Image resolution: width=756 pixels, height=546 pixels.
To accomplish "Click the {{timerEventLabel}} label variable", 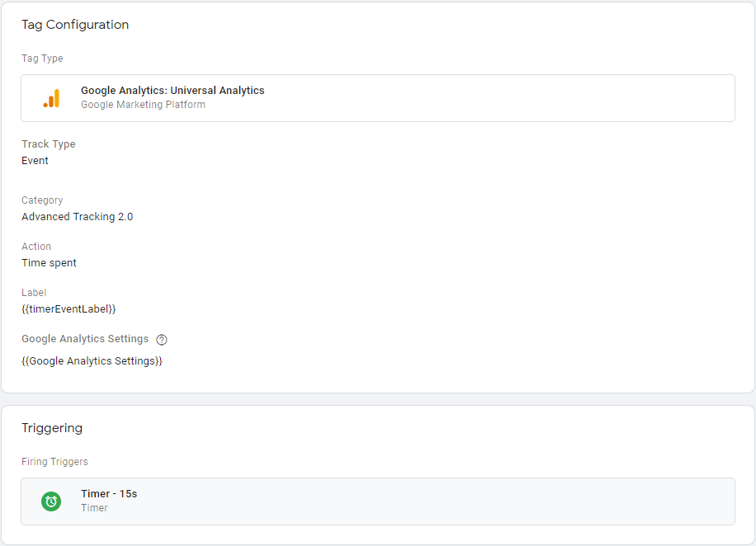I will pyautogui.click(x=69, y=309).
